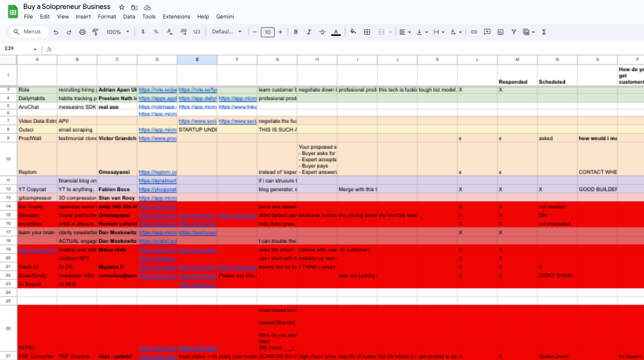Select the GOOD BUILDER cell
The width and height of the screenshot is (644, 360).
tap(597, 189)
